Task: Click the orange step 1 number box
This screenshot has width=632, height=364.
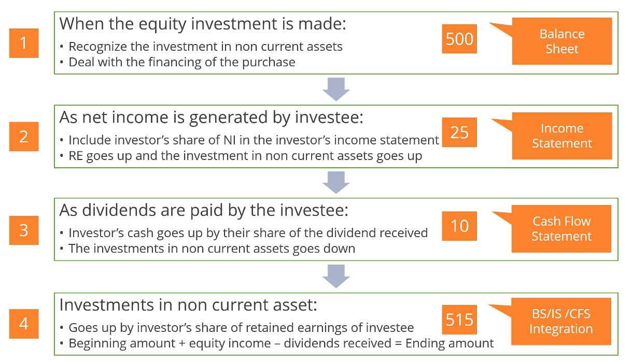Action: (x=24, y=43)
